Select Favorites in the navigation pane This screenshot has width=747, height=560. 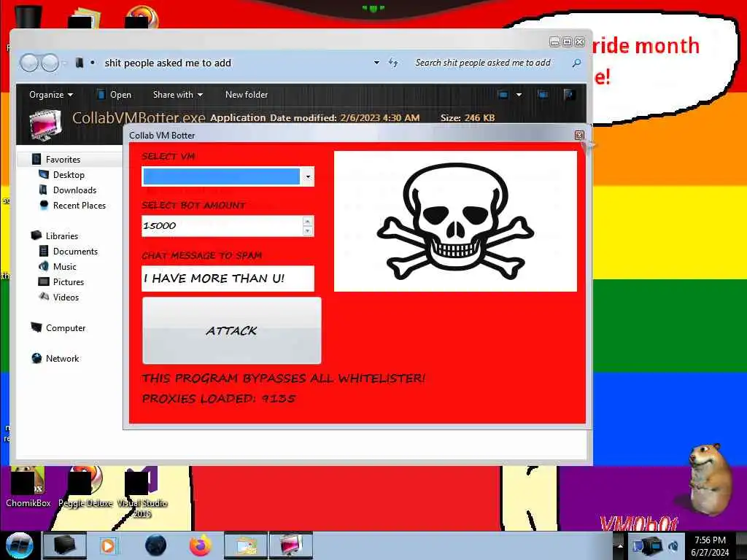pyautogui.click(x=63, y=160)
